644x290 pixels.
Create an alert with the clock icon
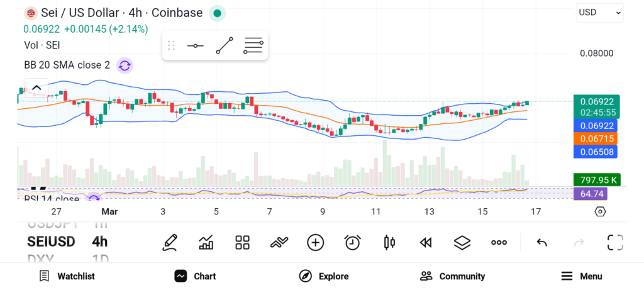tap(352, 242)
